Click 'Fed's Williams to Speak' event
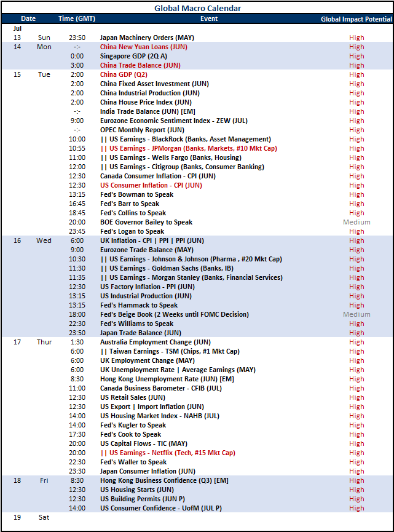This screenshot has height=532, width=394. 136,324
